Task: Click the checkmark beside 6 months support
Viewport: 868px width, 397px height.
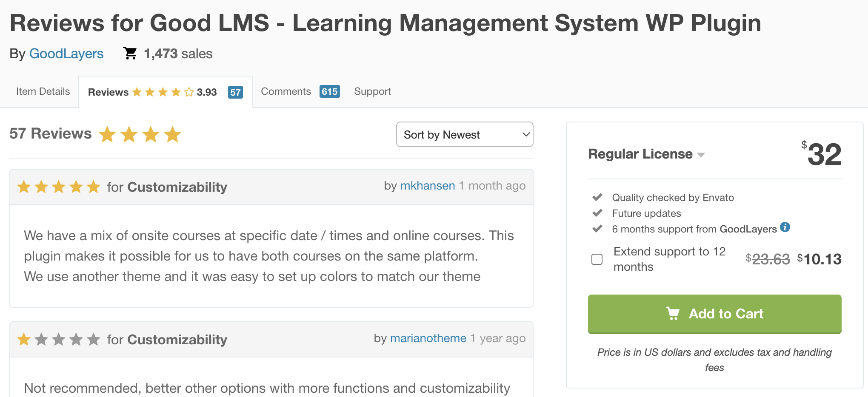Action: (x=597, y=229)
